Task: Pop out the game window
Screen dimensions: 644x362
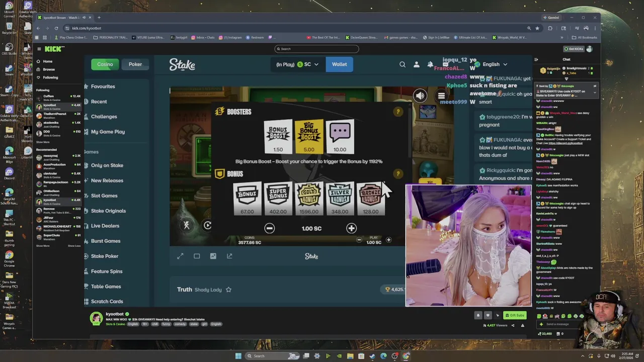Action: (x=229, y=256)
